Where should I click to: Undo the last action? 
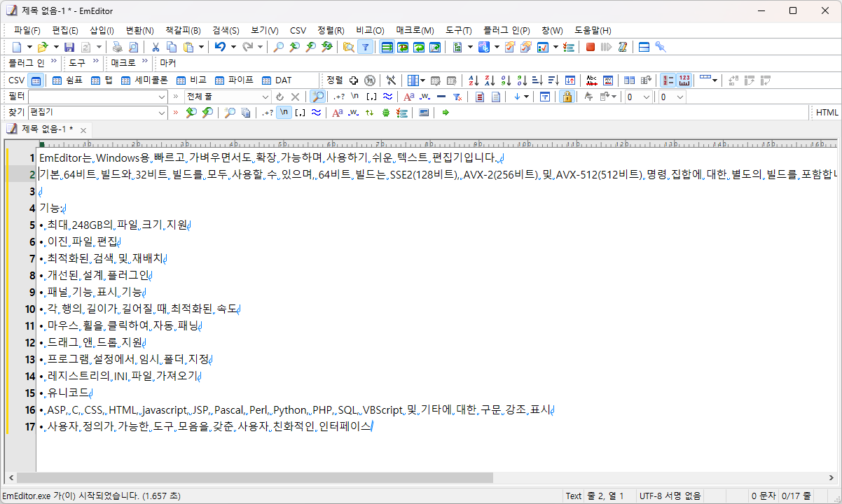coord(220,47)
